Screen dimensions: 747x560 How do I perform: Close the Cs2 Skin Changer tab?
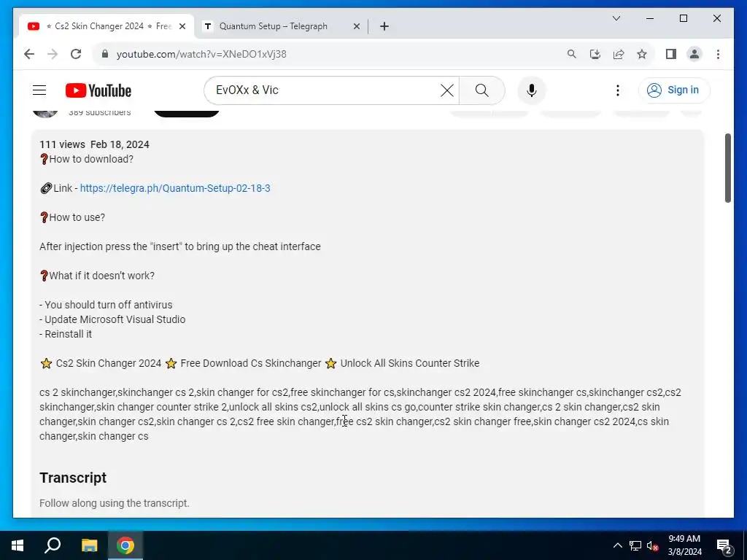point(182,27)
